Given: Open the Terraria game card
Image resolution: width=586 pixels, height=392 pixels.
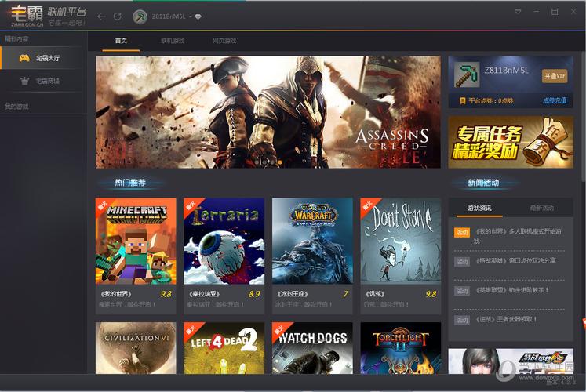Looking at the screenshot, I should point(224,256).
